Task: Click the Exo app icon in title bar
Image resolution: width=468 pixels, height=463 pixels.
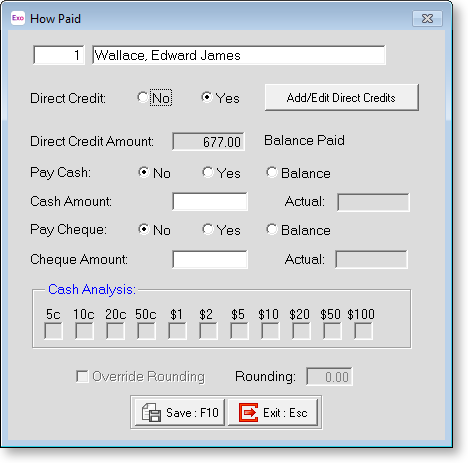Action: click(x=18, y=18)
